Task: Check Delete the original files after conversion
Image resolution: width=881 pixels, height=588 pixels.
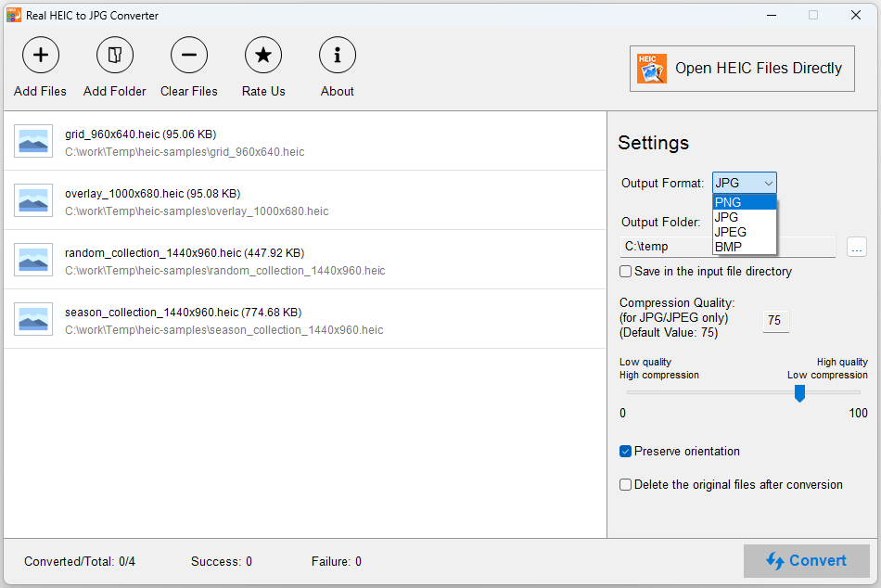Action: click(x=625, y=484)
